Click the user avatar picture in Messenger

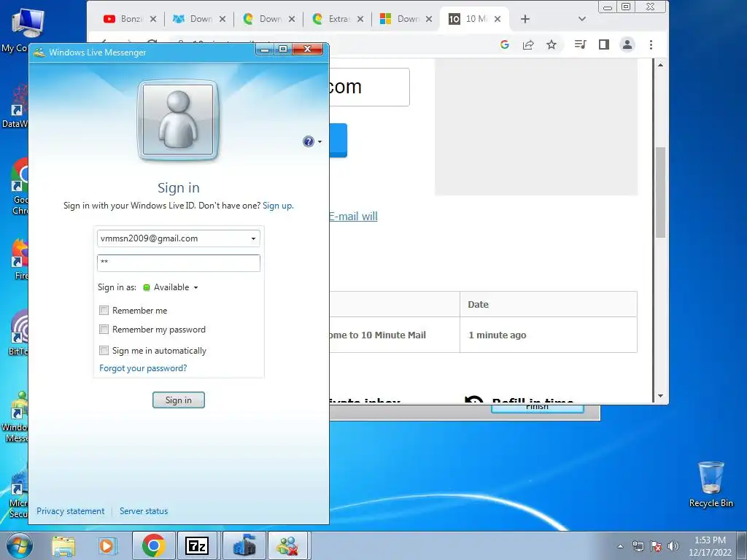(x=178, y=120)
